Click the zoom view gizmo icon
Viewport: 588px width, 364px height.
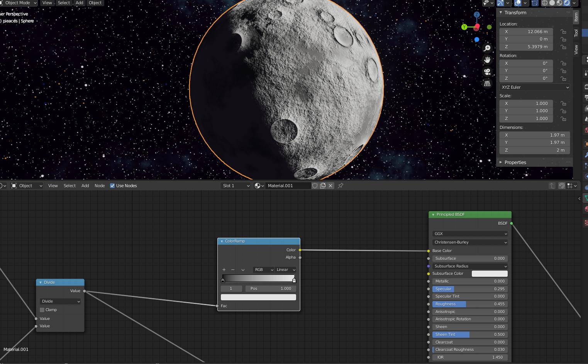point(487,48)
